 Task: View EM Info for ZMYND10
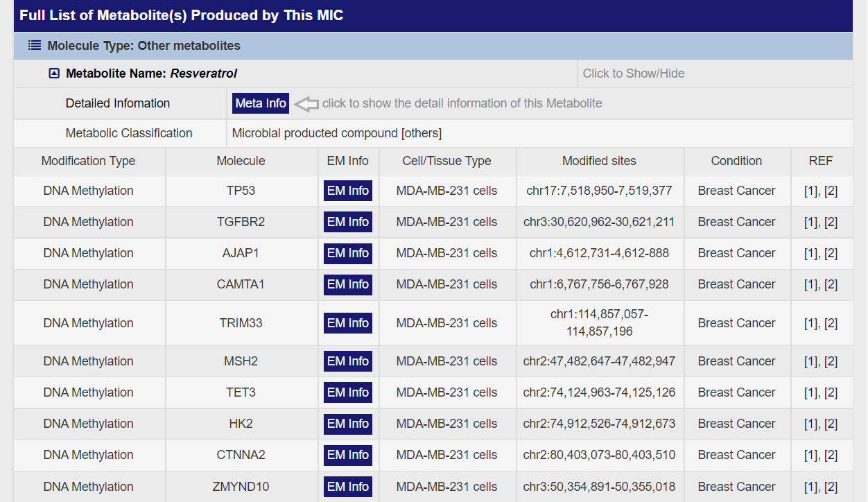(348, 487)
